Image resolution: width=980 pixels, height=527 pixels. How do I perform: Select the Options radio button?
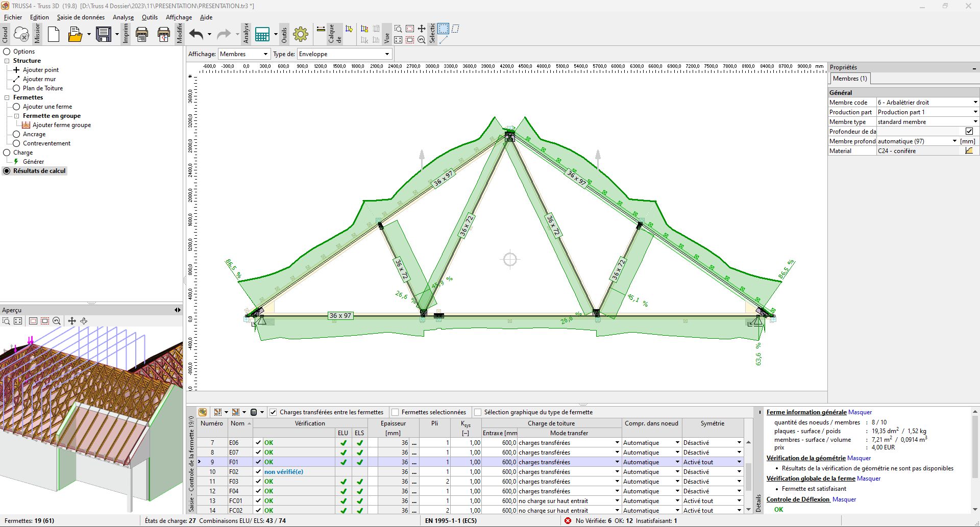[x=7, y=52]
